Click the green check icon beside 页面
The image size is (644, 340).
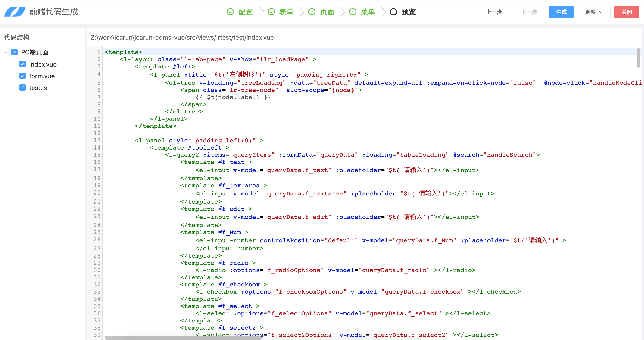[x=312, y=12]
